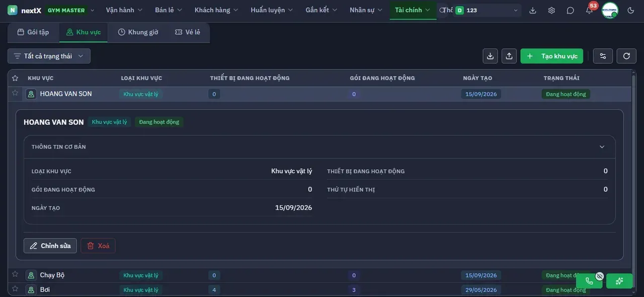Collapse the Thông tin cơ bản section
Viewport: 644px width, 297px height.
(x=602, y=147)
